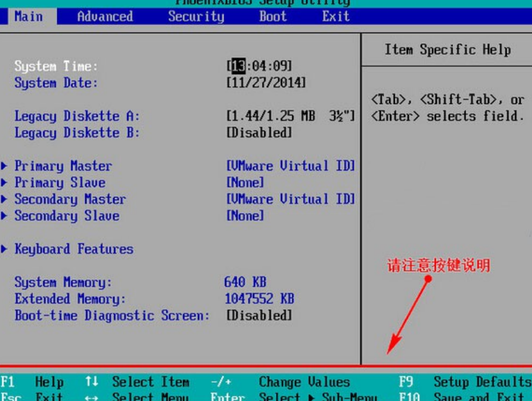532x401 pixels.
Task: Open the Advanced tab
Action: click(104, 16)
